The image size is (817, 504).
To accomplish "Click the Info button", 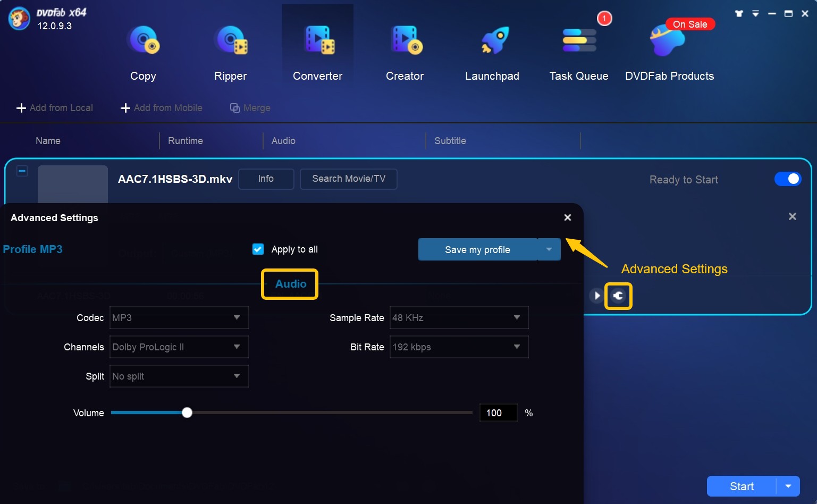I will (x=266, y=179).
